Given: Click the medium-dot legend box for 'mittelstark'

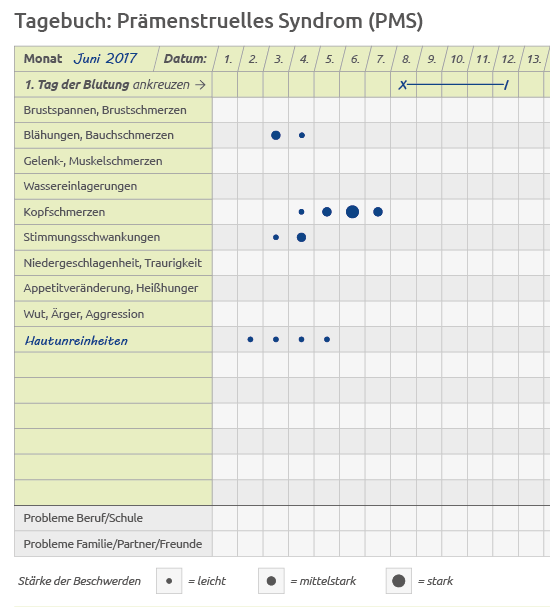Looking at the screenshot, I should (x=271, y=581).
